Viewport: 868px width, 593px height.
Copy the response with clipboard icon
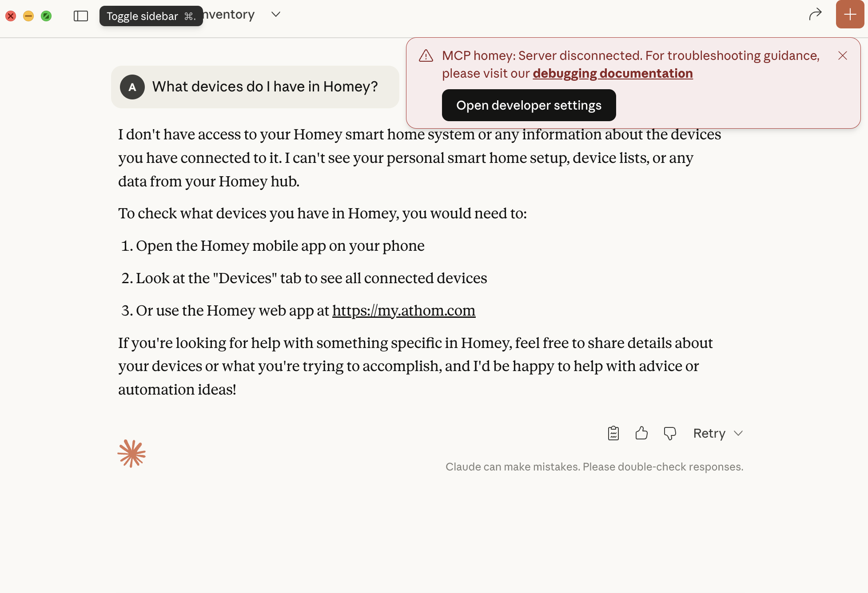click(x=613, y=433)
